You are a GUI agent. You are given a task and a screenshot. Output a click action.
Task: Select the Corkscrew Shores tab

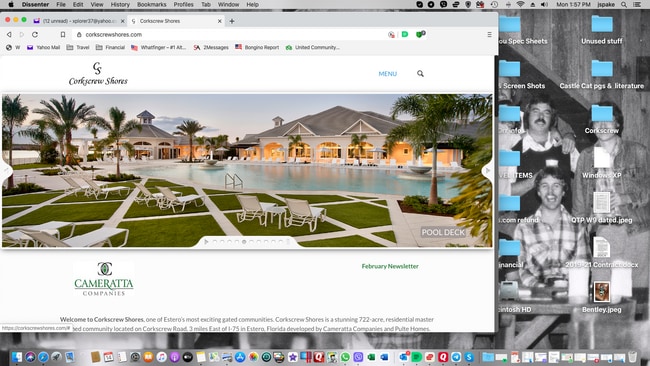coord(175,21)
